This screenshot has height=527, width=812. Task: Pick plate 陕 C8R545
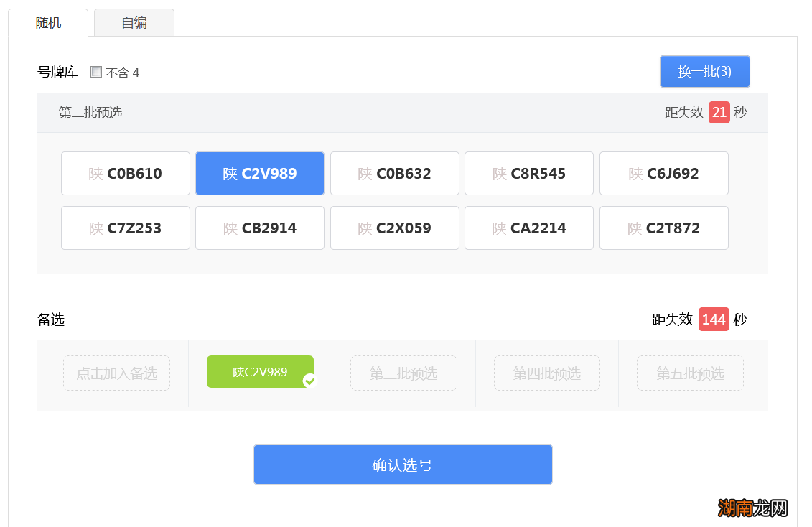click(x=529, y=174)
